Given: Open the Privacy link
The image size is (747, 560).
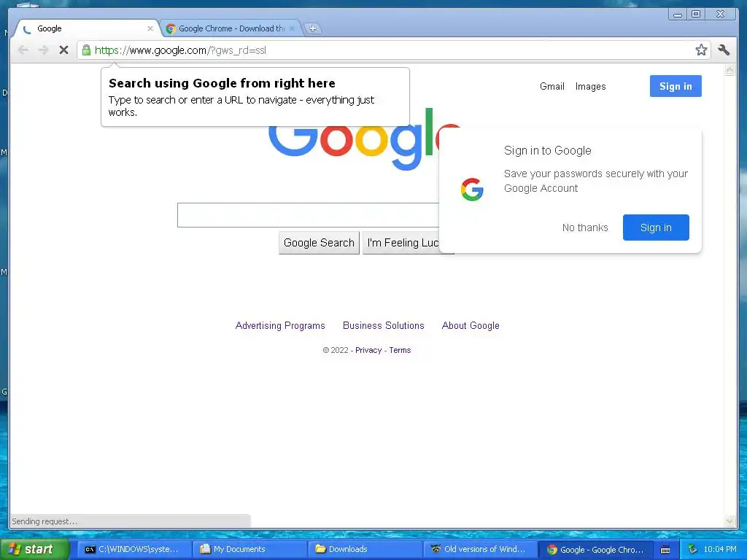Looking at the screenshot, I should tap(368, 350).
